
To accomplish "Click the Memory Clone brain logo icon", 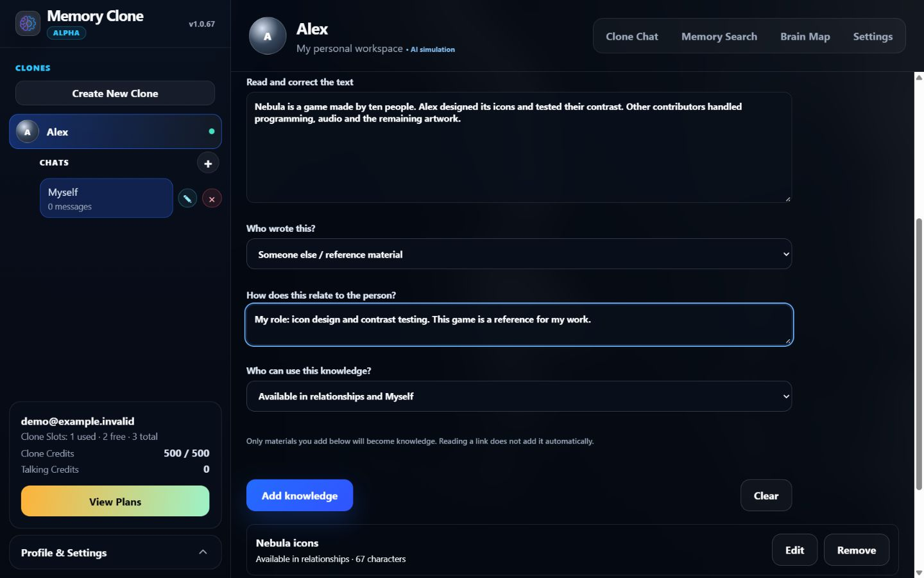I will pyautogui.click(x=28, y=24).
